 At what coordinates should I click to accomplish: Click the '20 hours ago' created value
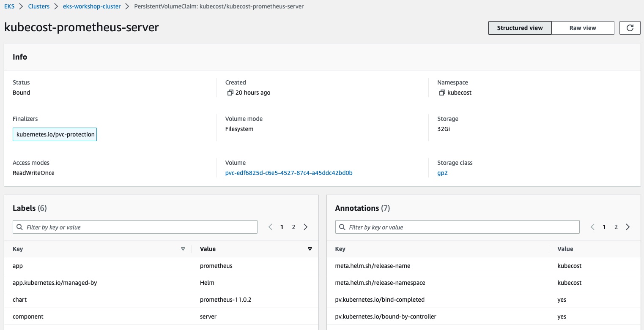(253, 93)
